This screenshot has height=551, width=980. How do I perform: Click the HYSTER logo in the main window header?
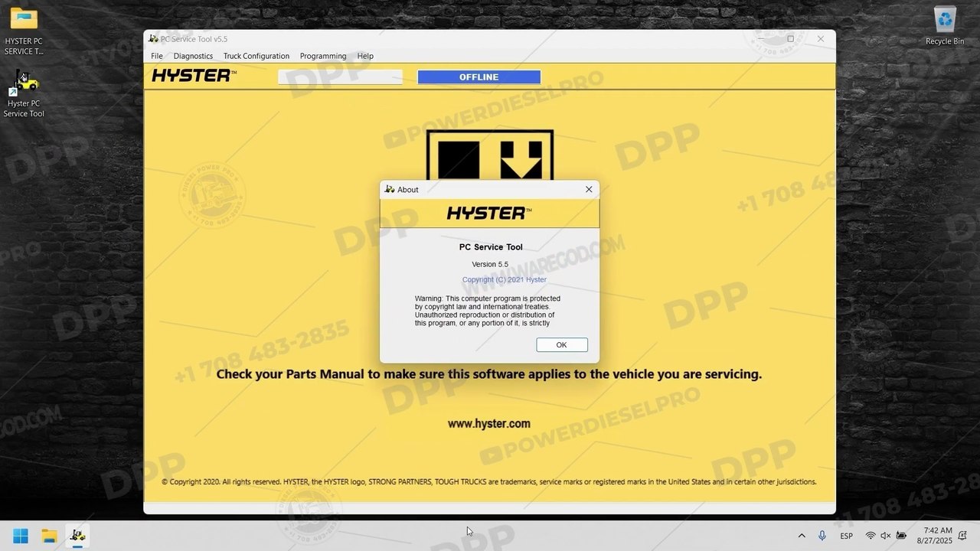click(x=194, y=75)
